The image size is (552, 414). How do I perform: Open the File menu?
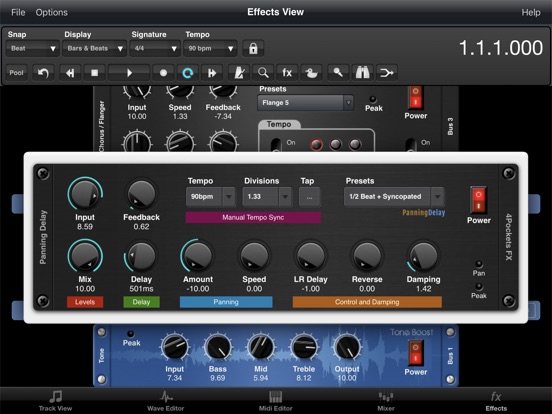click(x=18, y=12)
